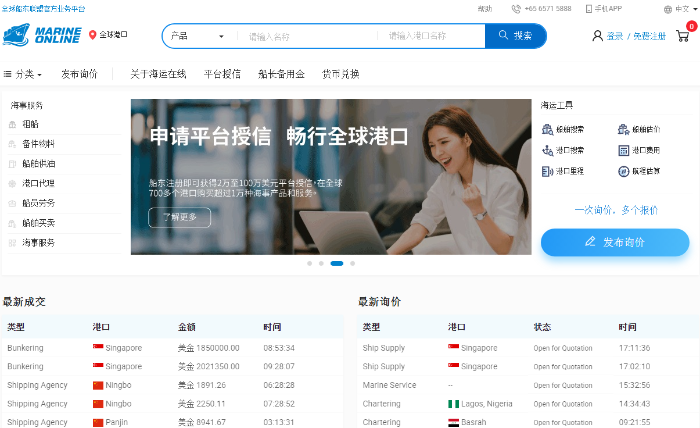Expand the 产品 search type dropdown

point(197,36)
